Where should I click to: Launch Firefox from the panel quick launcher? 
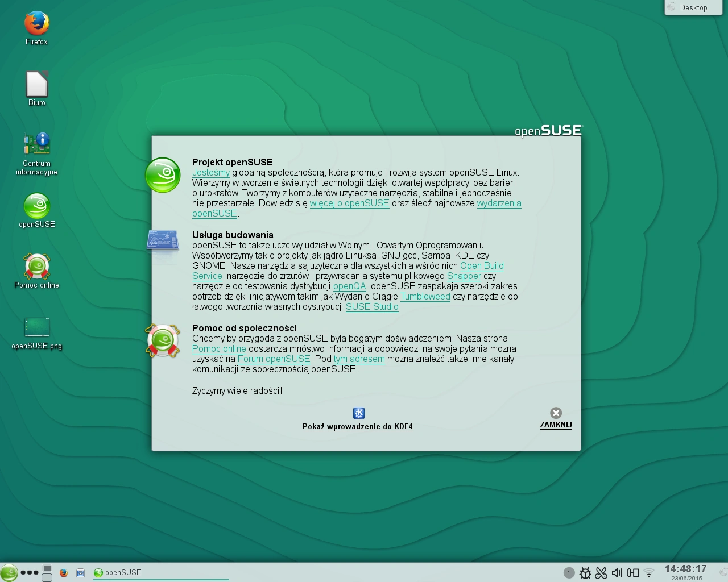click(64, 573)
